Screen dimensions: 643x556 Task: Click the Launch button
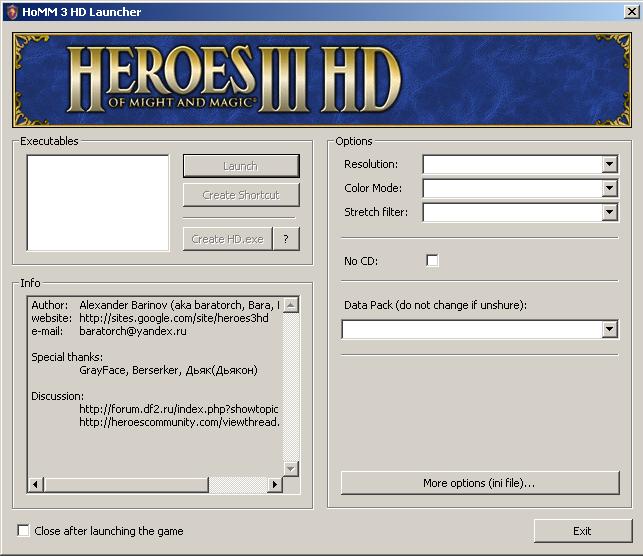tap(241, 166)
